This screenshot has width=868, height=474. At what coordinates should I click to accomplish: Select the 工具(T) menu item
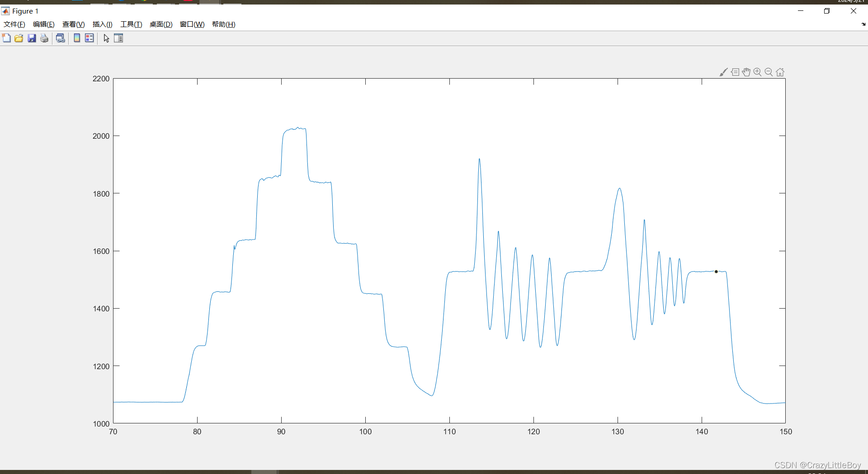pyautogui.click(x=131, y=24)
